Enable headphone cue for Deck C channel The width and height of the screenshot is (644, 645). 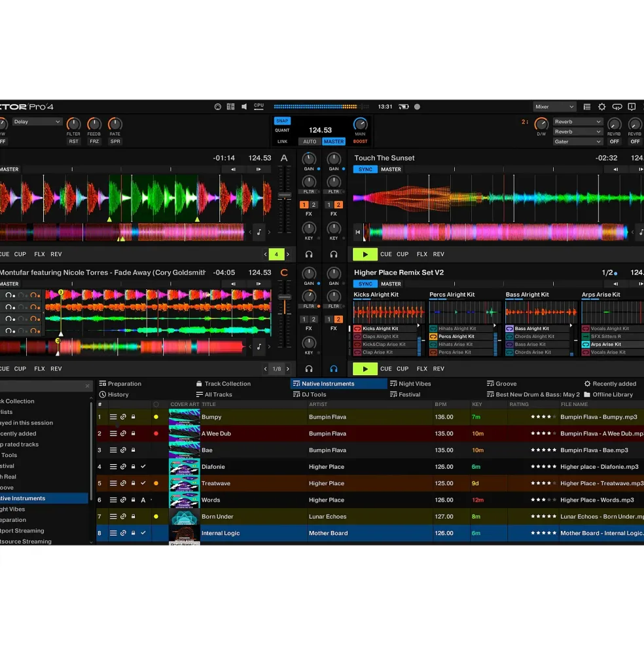coord(309,369)
